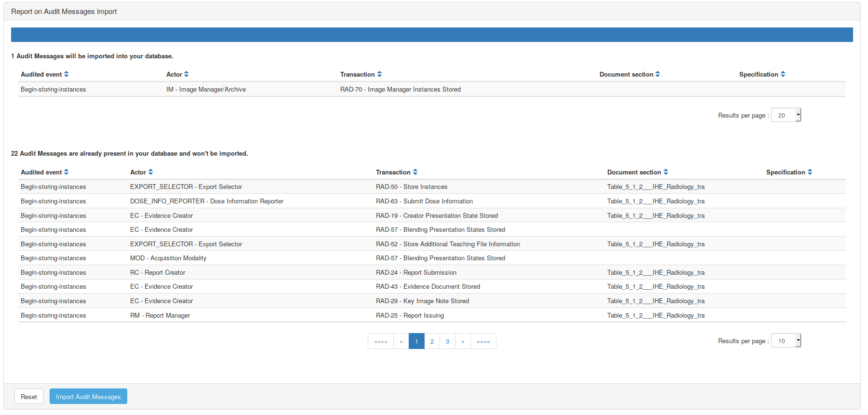The height and width of the screenshot is (415, 868).
Task: Sort top table by Audited event
Action: [x=67, y=74]
